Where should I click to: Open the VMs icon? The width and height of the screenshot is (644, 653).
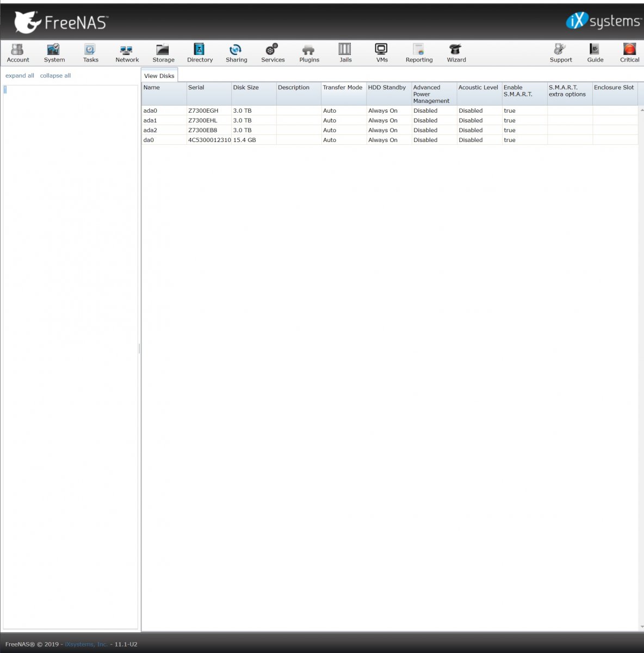pos(382,53)
